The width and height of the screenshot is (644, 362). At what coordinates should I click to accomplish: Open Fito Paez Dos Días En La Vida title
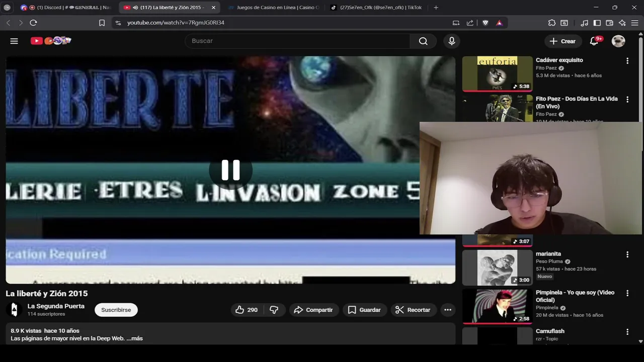click(x=577, y=103)
